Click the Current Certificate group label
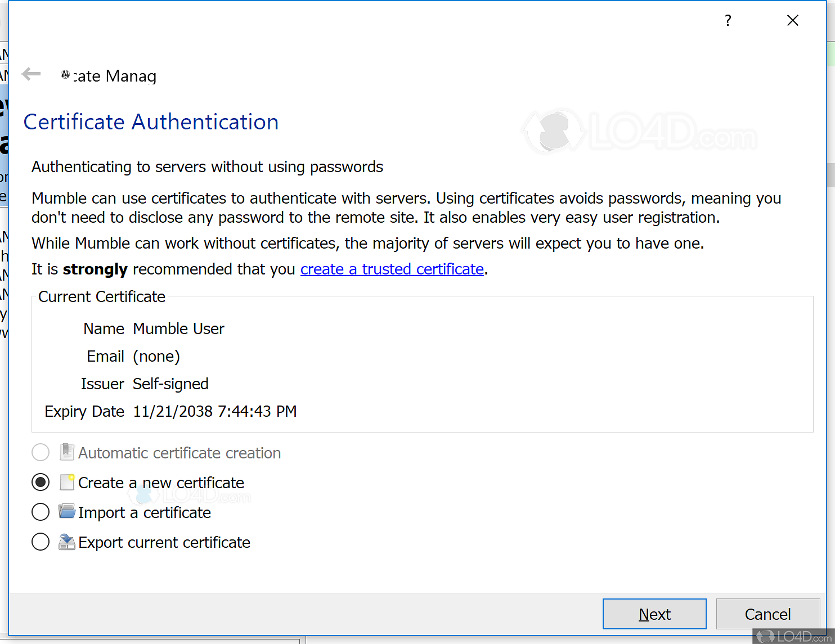The width and height of the screenshot is (835, 644). (x=101, y=296)
